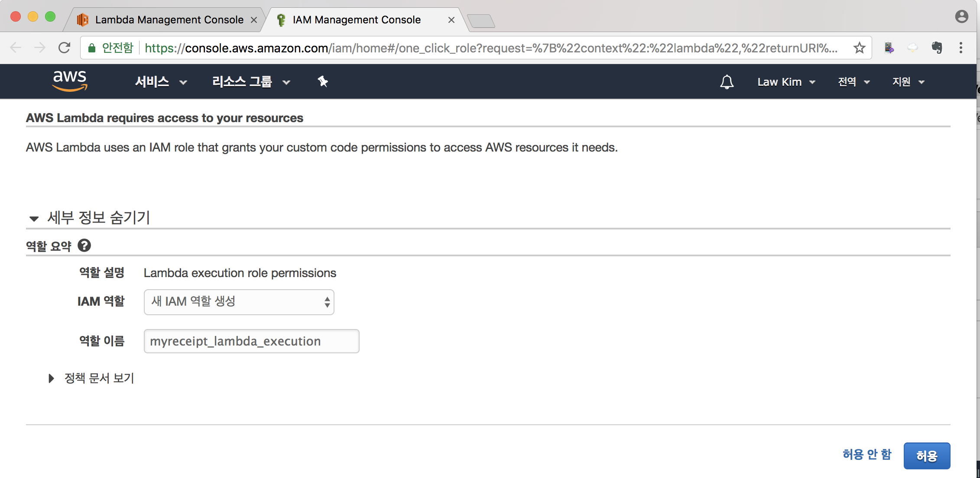The image size is (980, 478).
Task: Open Chrome three-dot menu icon
Action: [961, 48]
